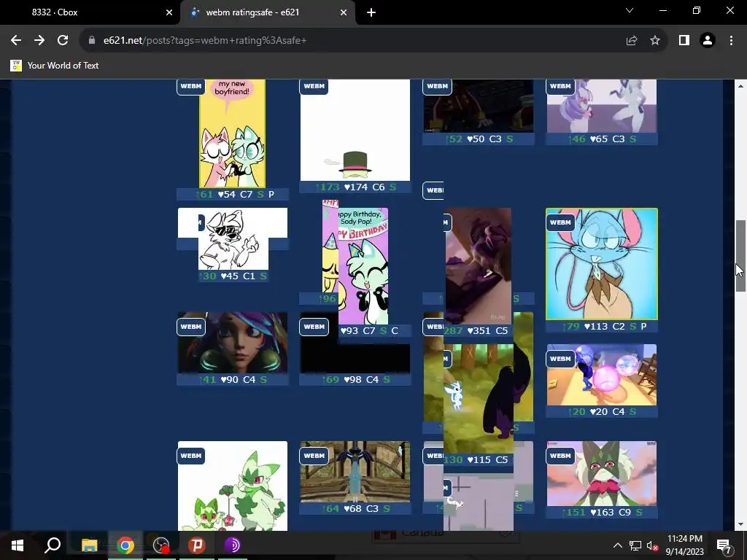Click the '↑61 ♥54 C7 S P' score row
This screenshot has width=747, height=560.
coord(233,194)
